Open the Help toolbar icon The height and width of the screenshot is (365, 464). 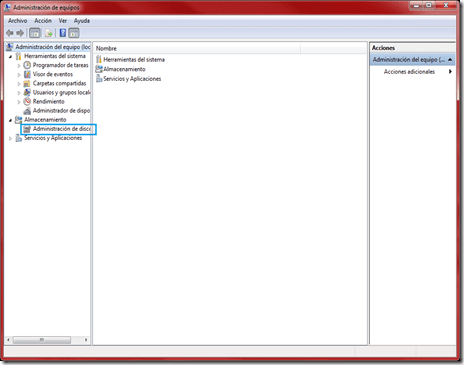tap(63, 33)
